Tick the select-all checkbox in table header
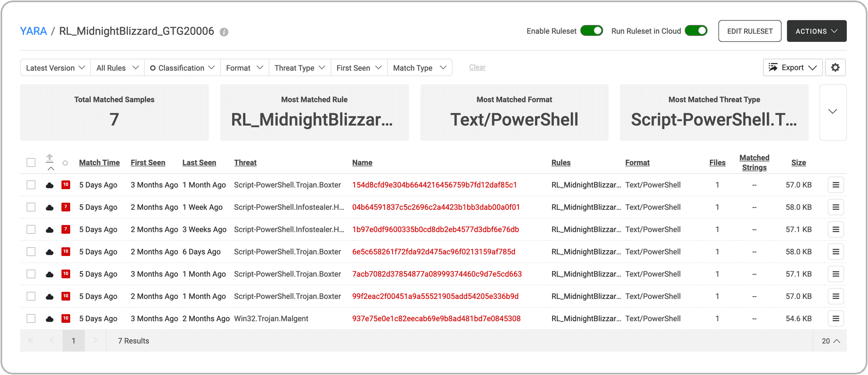The image size is (868, 375). [31, 162]
